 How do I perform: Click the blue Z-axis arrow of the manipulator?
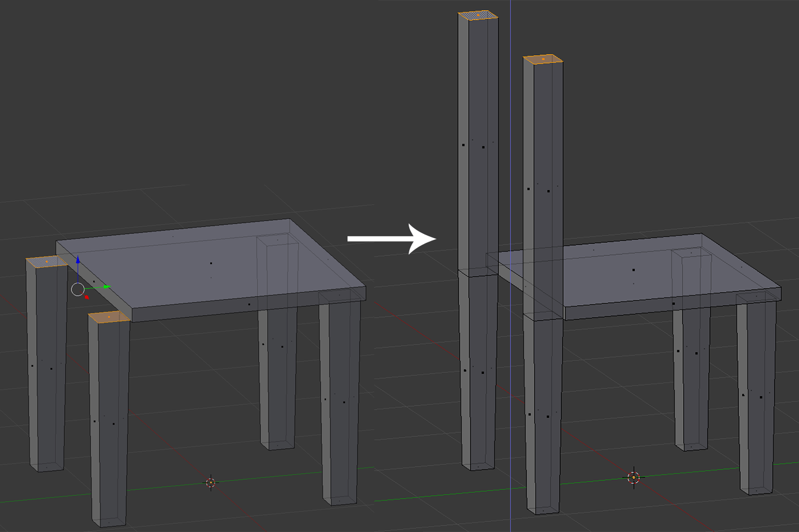(78, 262)
